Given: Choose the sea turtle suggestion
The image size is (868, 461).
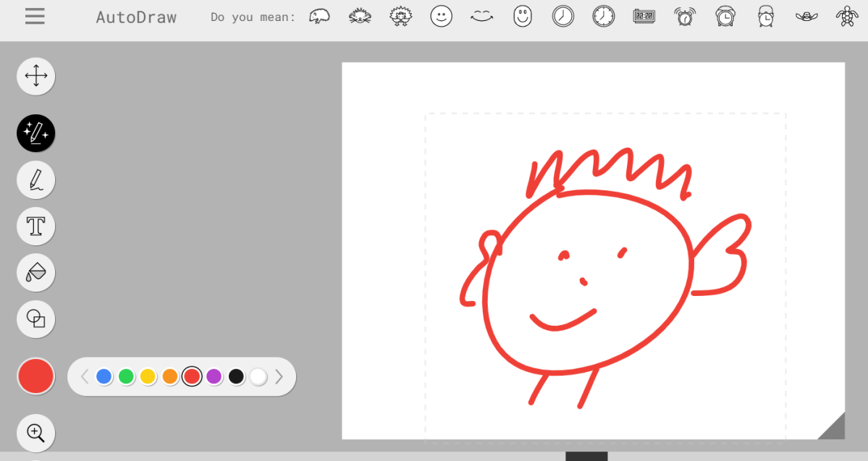Looking at the screenshot, I should (847, 15).
